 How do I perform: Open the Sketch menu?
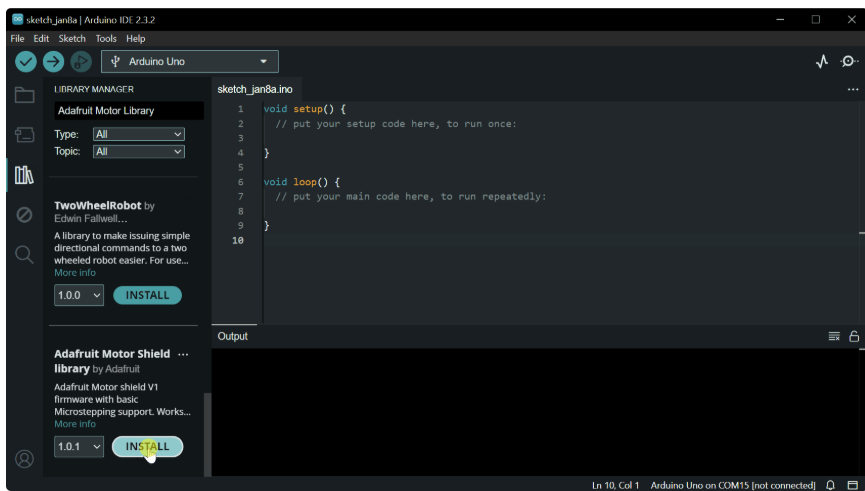click(x=72, y=39)
